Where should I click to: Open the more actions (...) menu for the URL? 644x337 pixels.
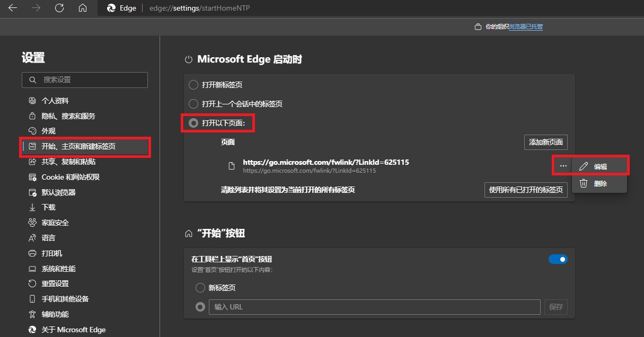coord(563,165)
